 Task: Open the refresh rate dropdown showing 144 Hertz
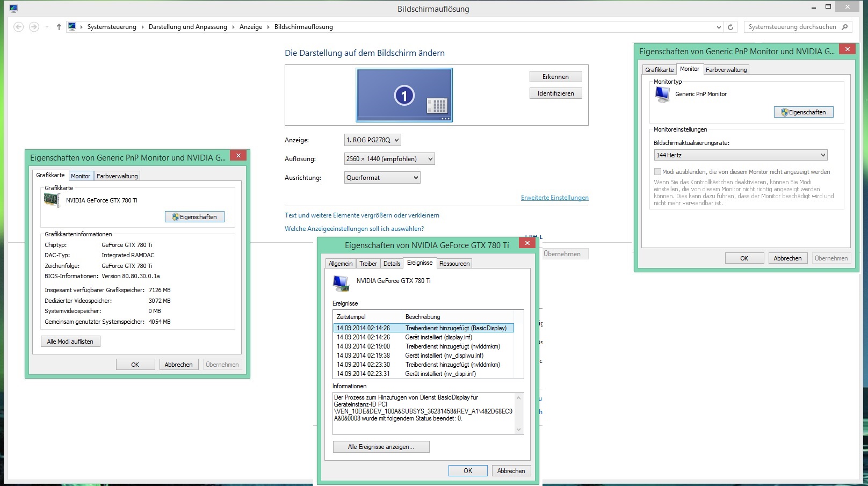pyautogui.click(x=741, y=155)
